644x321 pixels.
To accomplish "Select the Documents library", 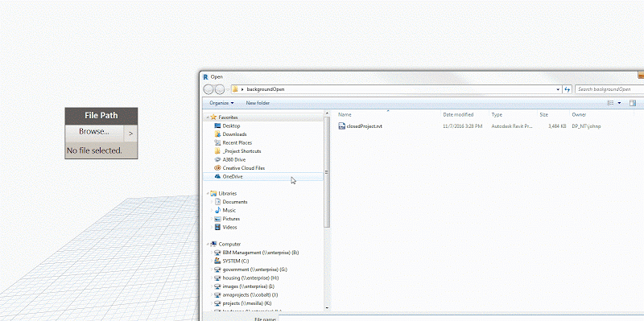I will (234, 202).
